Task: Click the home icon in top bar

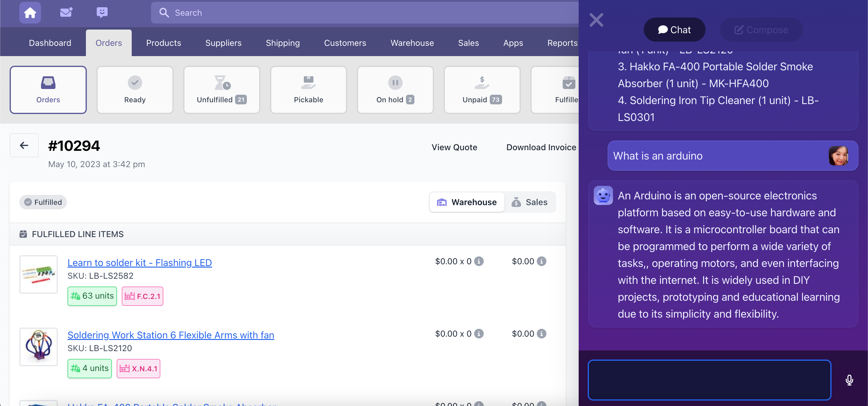Action: 30,12
